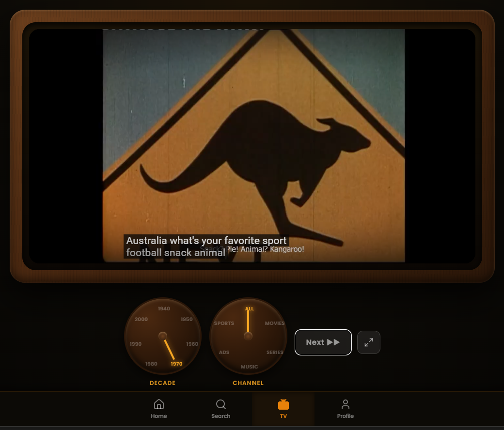The width and height of the screenshot is (504, 430).
Task: Click the orange TV icon
Action: (283, 404)
